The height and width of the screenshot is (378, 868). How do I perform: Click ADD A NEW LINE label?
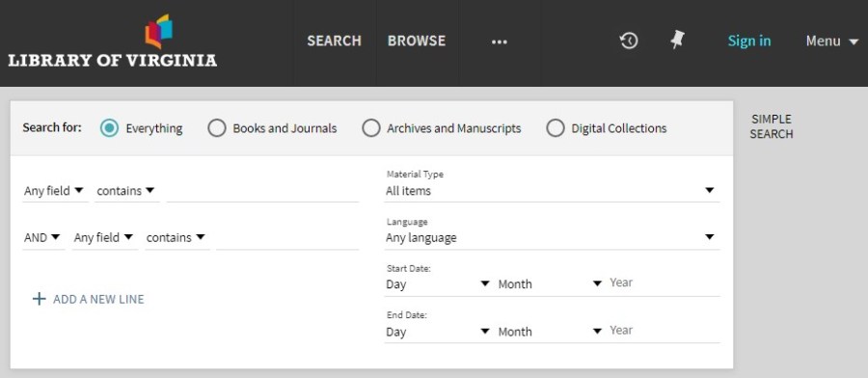tap(98, 300)
